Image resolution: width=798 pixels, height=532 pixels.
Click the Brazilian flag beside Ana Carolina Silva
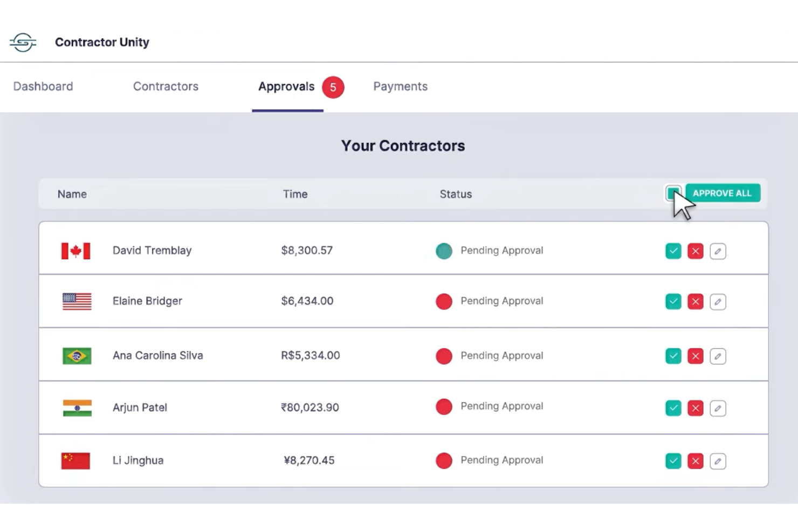(77, 356)
